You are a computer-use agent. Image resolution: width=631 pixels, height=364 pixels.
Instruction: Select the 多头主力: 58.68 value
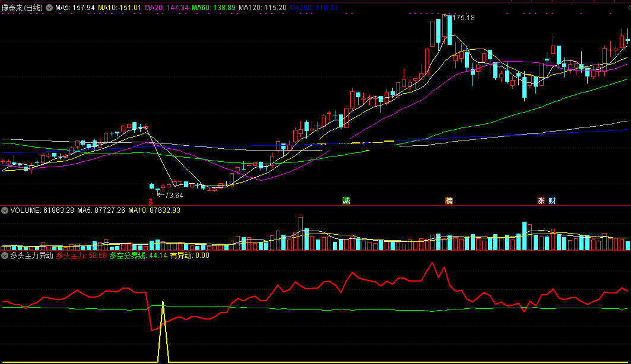(x=81, y=256)
